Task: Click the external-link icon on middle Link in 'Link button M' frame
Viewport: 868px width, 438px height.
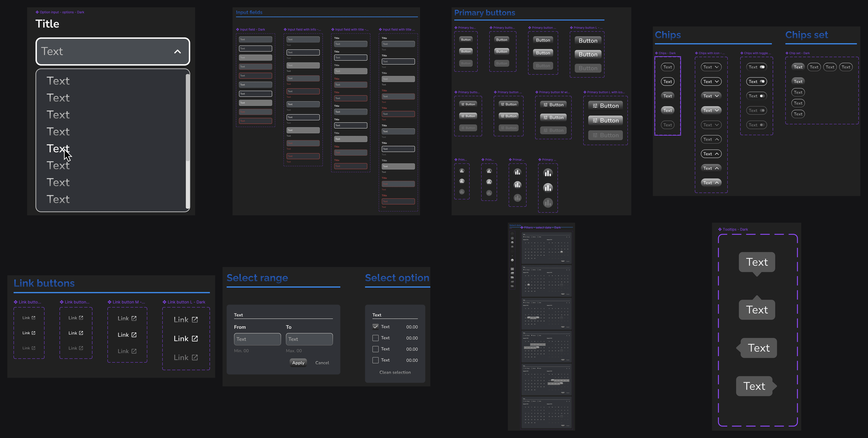Action: [134, 335]
